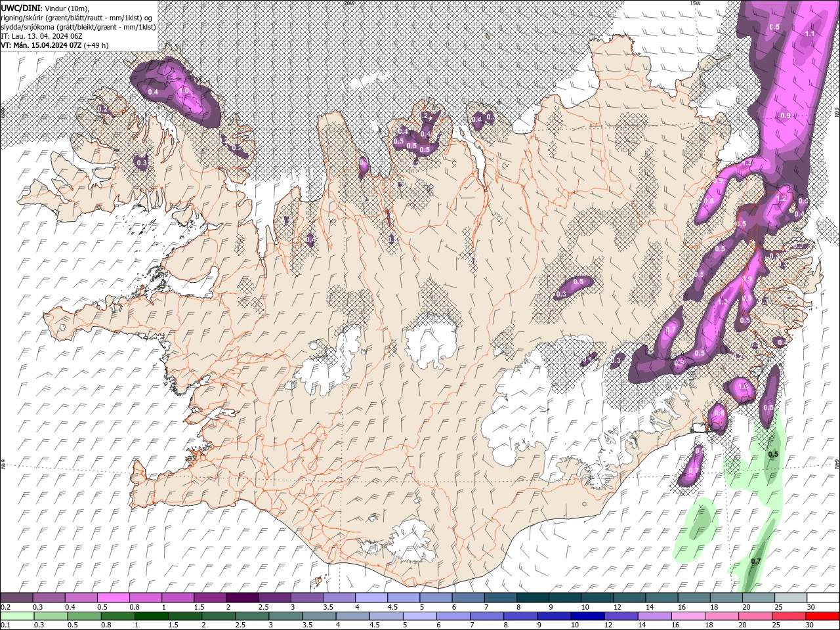Click the '1.5' label in the snow scale
The width and height of the screenshot is (840, 630).
198,607
